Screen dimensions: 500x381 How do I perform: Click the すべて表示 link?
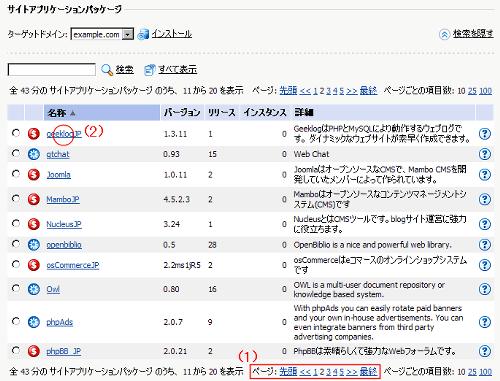tap(178, 69)
